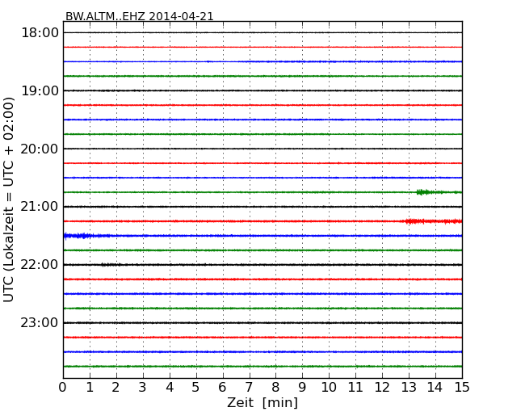Click the small black burst on the 22:00 trace
The height and width of the screenshot is (420, 525).
[x=111, y=265]
